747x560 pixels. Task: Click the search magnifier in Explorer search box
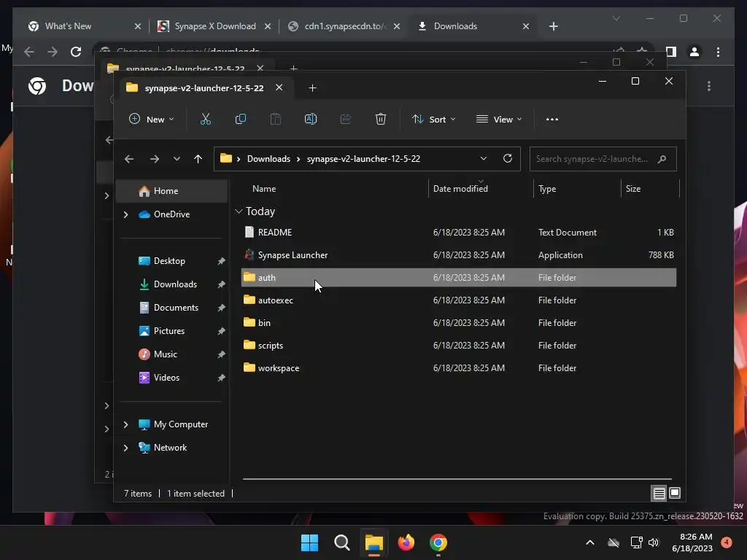pos(662,159)
